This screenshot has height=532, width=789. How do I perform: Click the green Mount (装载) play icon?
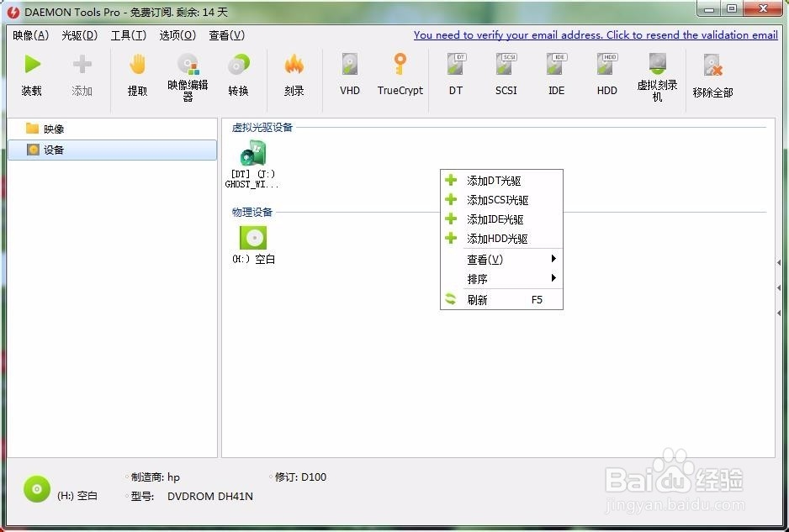click(32, 65)
